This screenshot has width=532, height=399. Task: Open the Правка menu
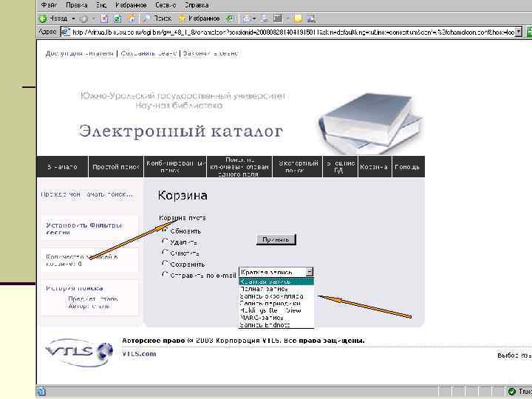click(x=77, y=5)
